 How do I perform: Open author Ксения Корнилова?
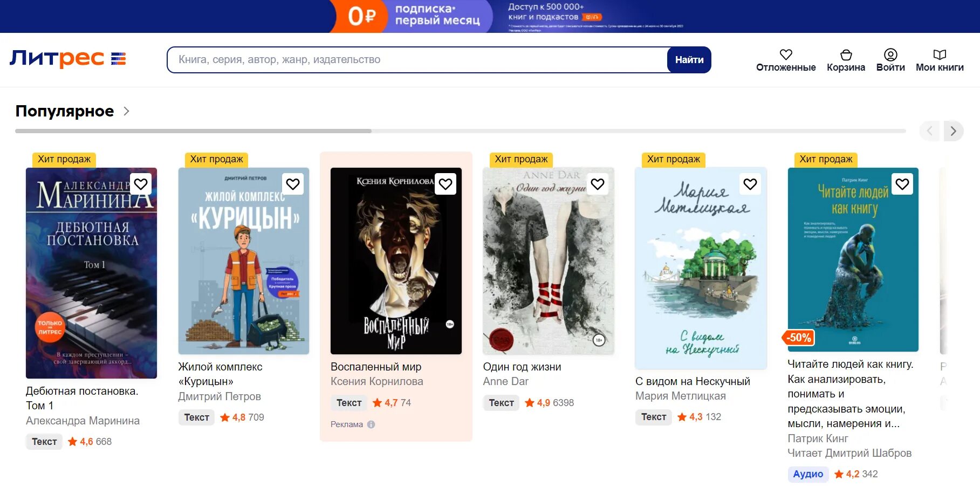377,381
